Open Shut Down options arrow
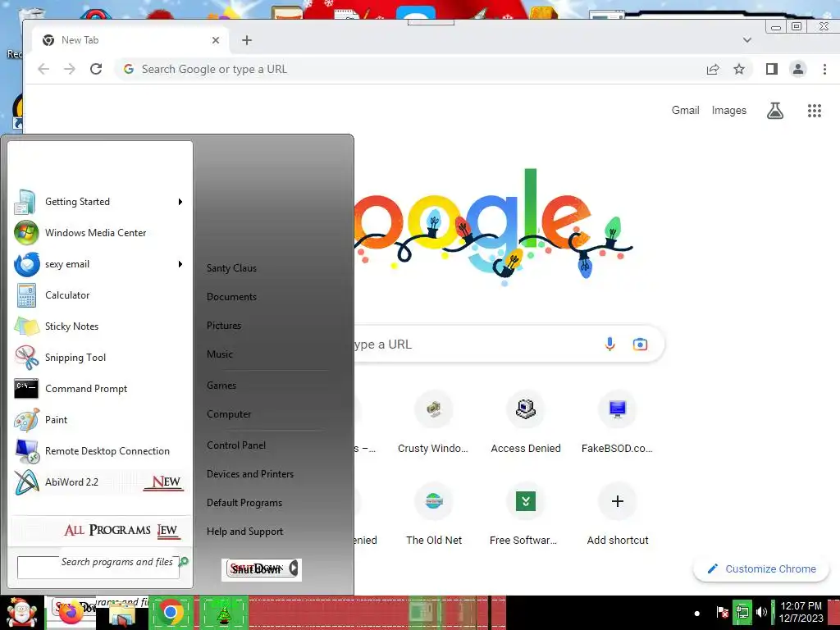Screen dimensions: 840x630 point(294,568)
